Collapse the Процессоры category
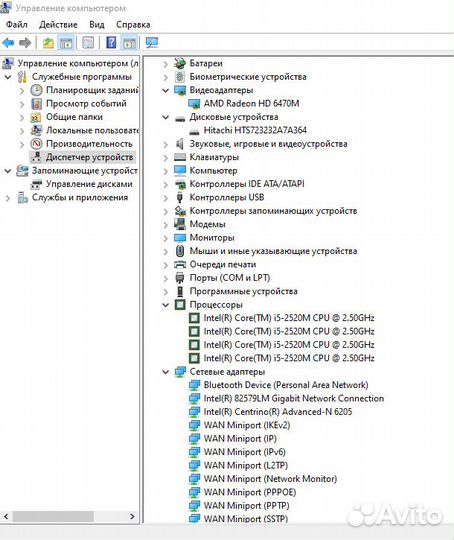The image size is (454, 540). (x=166, y=305)
